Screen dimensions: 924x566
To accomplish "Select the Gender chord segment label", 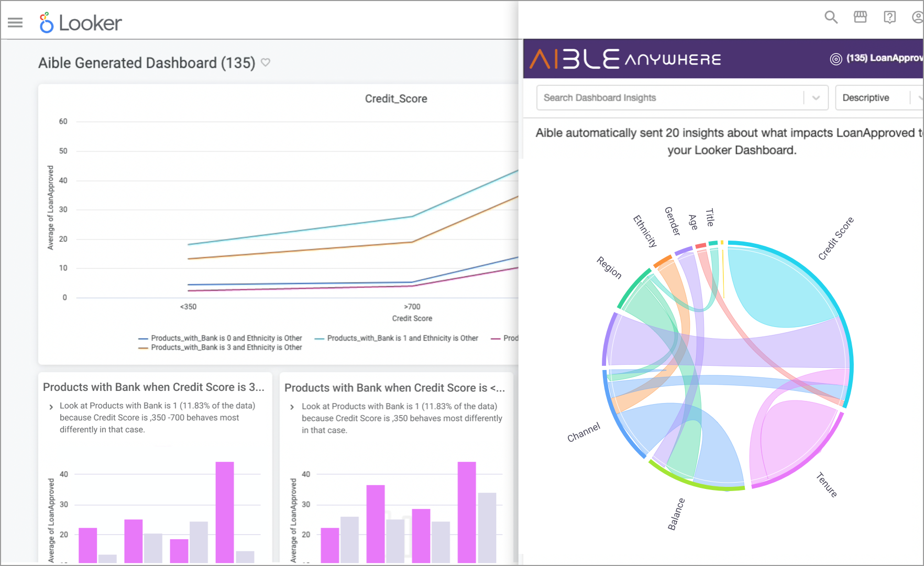I will [673, 221].
